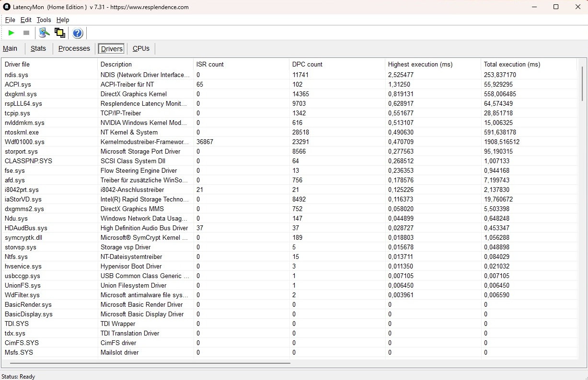
Task: Go to the Processes tab
Action: pyautogui.click(x=74, y=49)
